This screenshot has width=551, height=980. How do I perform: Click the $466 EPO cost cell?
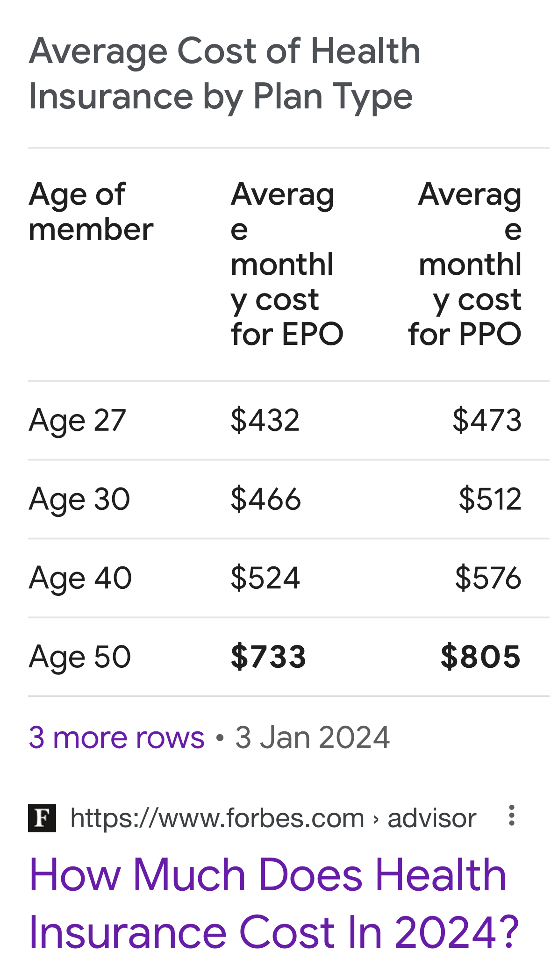[x=266, y=499]
